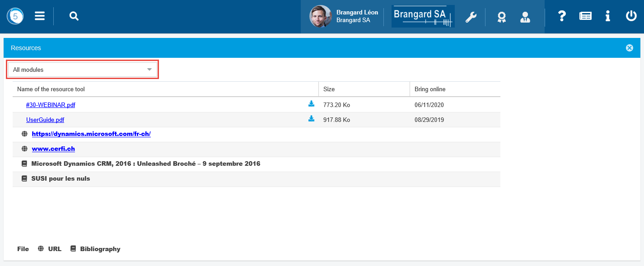Open the UserGuide.pdf link
The height and width of the screenshot is (266, 644).
pos(45,120)
